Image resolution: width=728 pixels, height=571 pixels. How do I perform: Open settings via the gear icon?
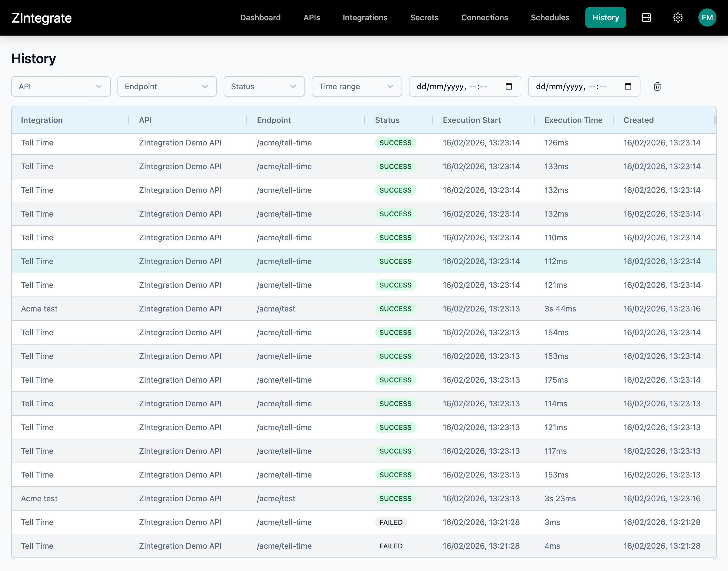(x=677, y=18)
